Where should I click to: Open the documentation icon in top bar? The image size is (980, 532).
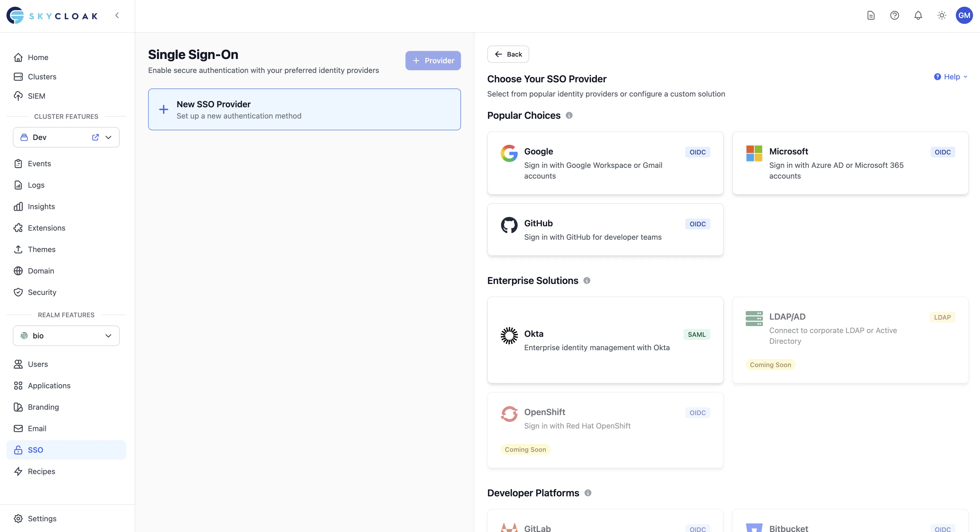coord(871,15)
